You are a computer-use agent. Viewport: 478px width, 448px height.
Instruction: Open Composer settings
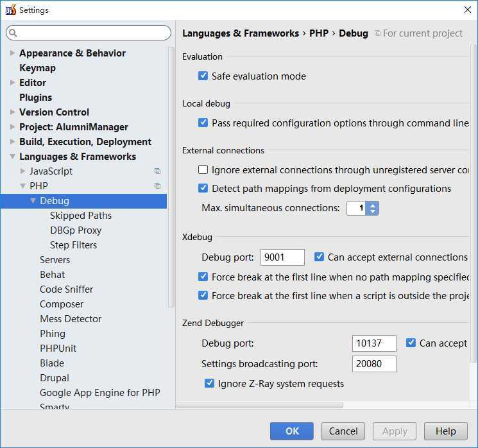(62, 304)
